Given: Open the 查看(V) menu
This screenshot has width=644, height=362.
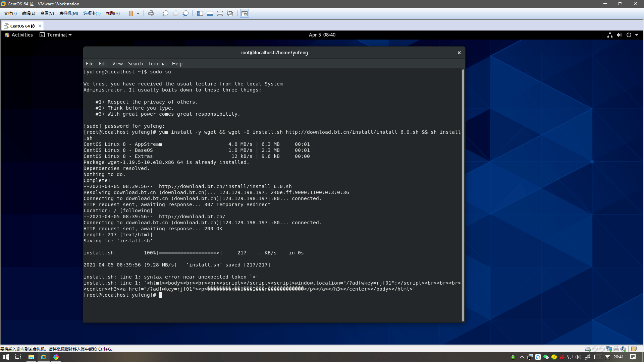Looking at the screenshot, I should pyautogui.click(x=47, y=13).
